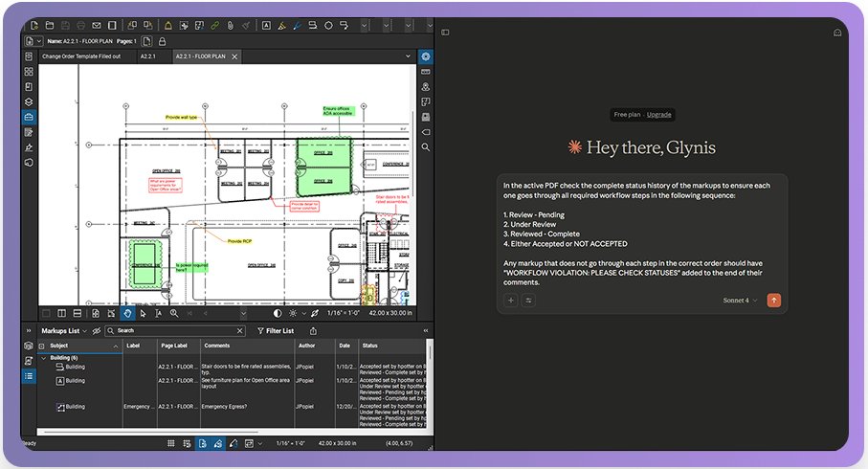Toggle the snap to grid status icon
This screenshot has width=868, height=469.
click(x=187, y=444)
